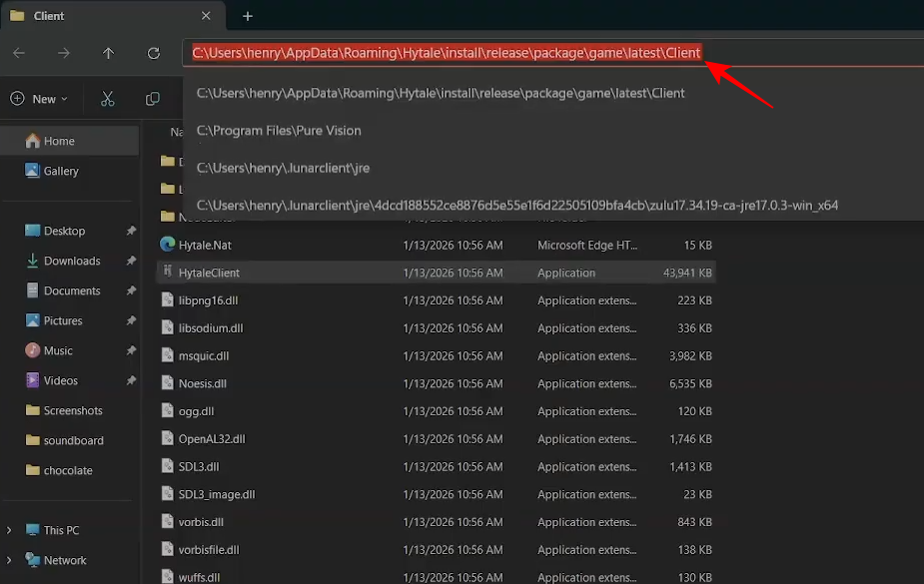Open a new tab with plus button
Screen dimensions: 924x584
coord(248,16)
